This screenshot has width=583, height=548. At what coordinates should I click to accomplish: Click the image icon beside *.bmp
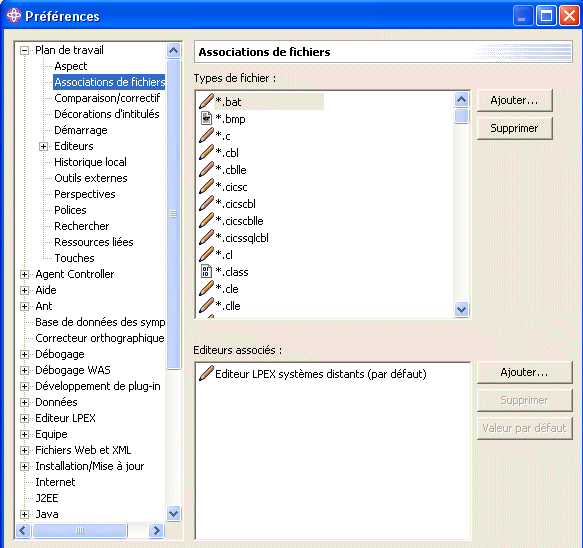206,118
